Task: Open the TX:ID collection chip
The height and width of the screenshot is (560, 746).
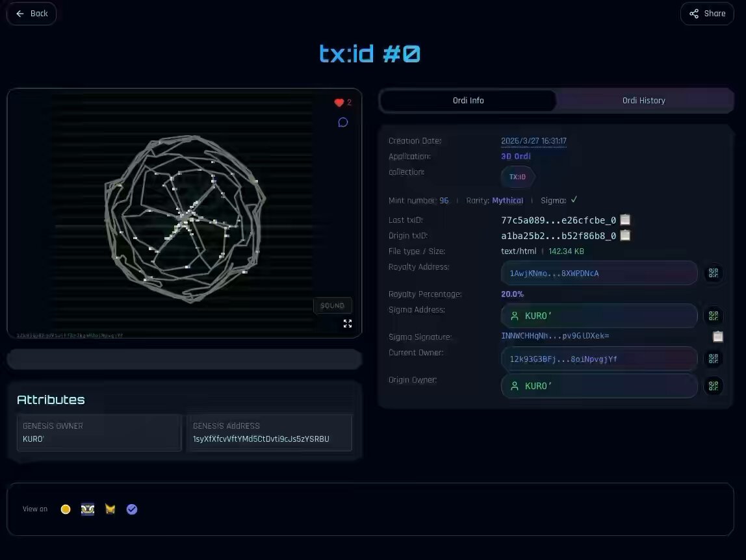Action: click(x=518, y=177)
